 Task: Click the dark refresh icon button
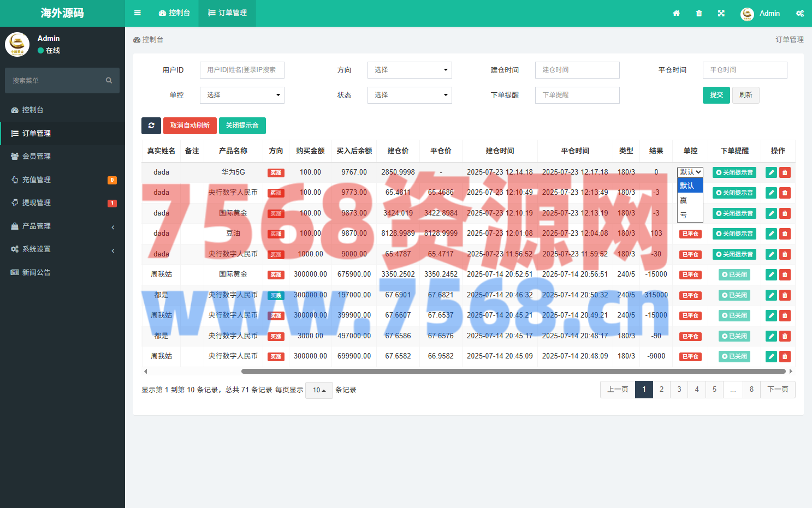click(x=151, y=125)
